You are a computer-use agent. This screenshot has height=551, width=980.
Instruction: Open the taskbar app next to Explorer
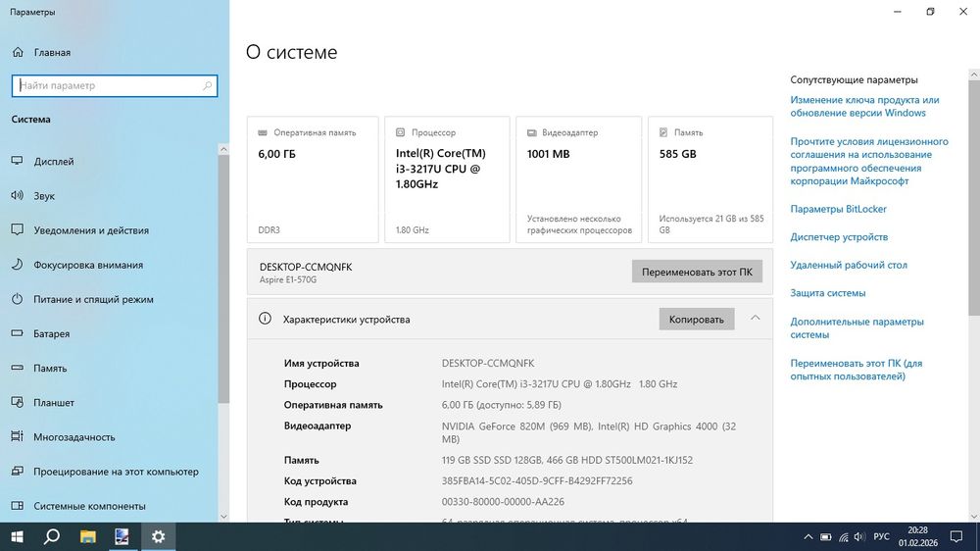(x=122, y=536)
